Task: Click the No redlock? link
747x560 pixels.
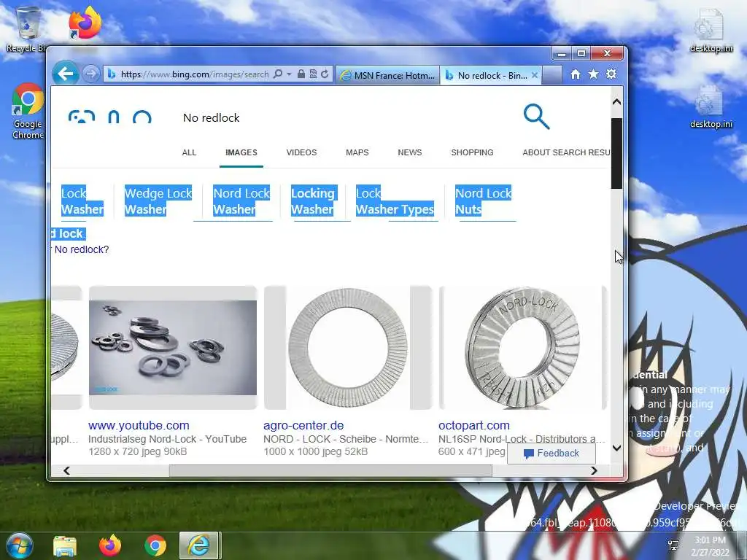Action: pos(82,249)
